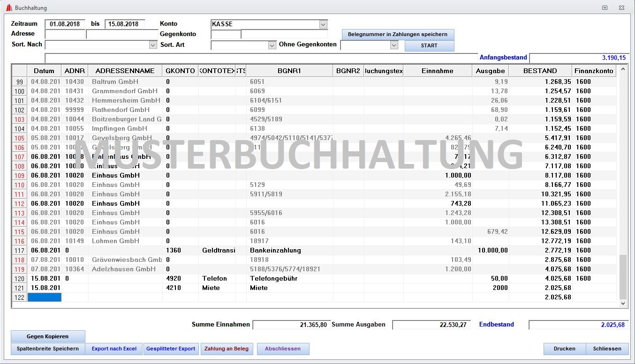Click the Drucken button

tap(565, 349)
